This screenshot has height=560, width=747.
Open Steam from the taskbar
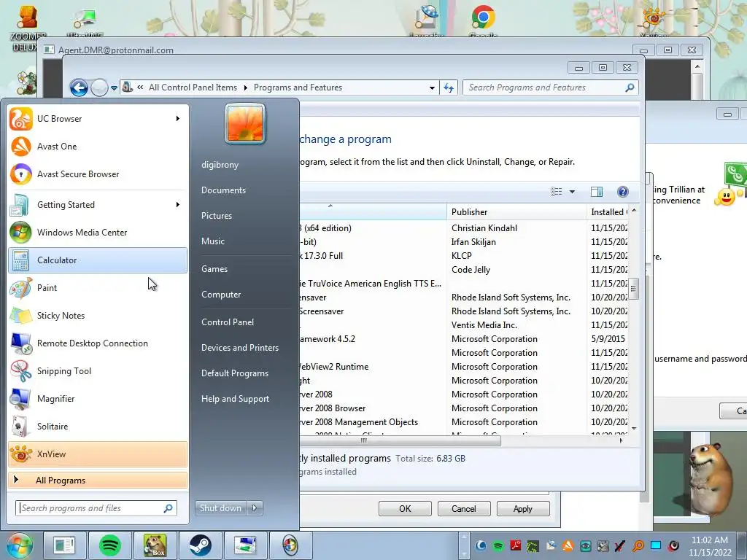[200, 545]
